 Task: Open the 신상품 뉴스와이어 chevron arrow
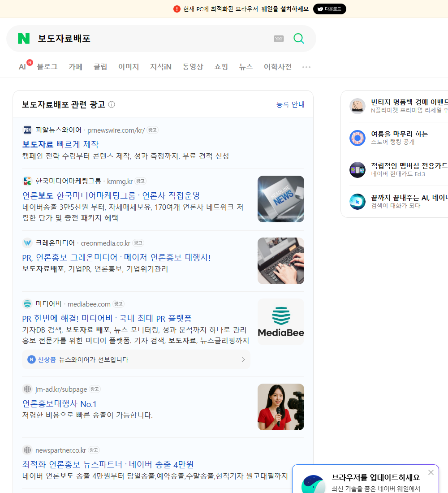coord(243,359)
